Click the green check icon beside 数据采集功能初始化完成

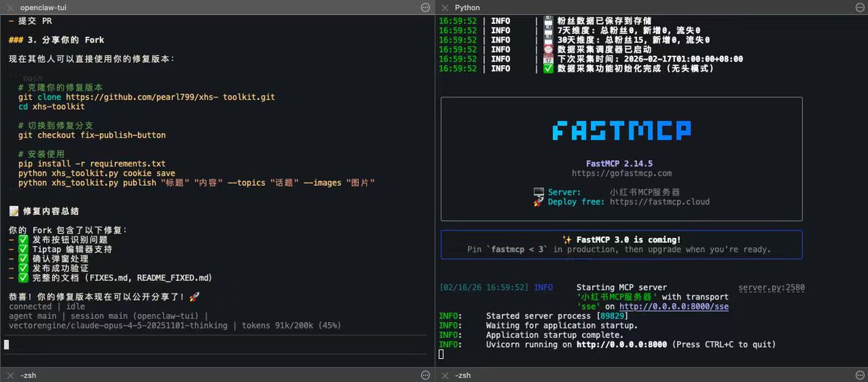(548, 69)
